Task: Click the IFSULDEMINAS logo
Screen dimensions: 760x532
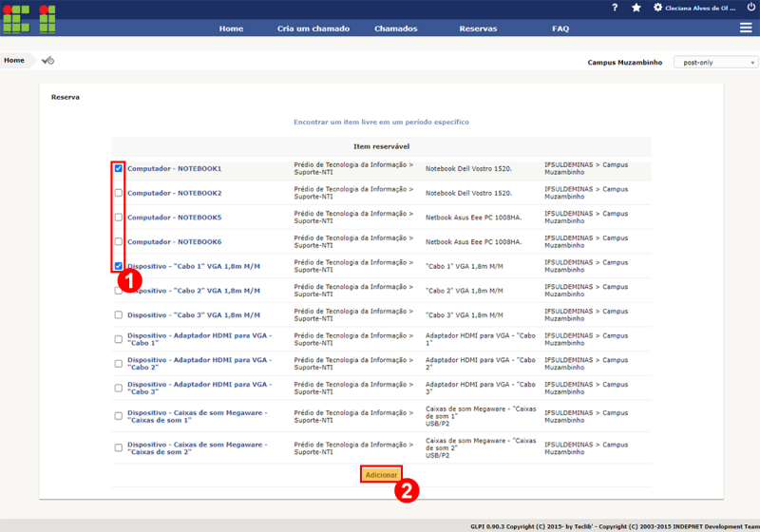Action: [x=29, y=18]
